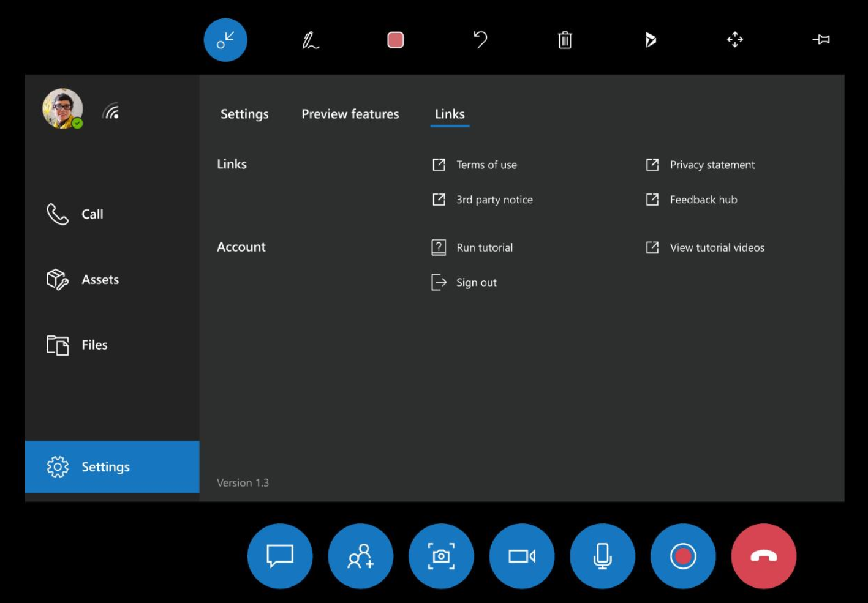Open the red color picker swatch
The height and width of the screenshot is (603, 868).
[396, 40]
